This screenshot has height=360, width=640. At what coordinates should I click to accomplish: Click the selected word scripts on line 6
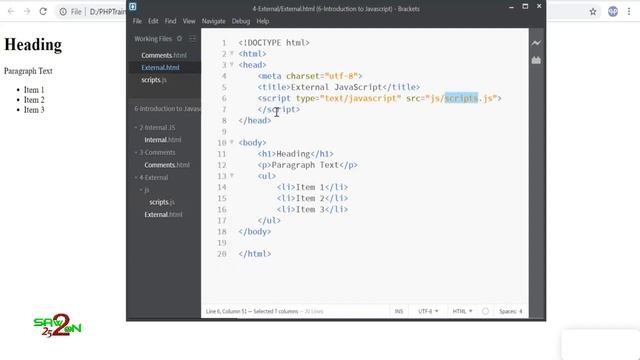point(461,98)
